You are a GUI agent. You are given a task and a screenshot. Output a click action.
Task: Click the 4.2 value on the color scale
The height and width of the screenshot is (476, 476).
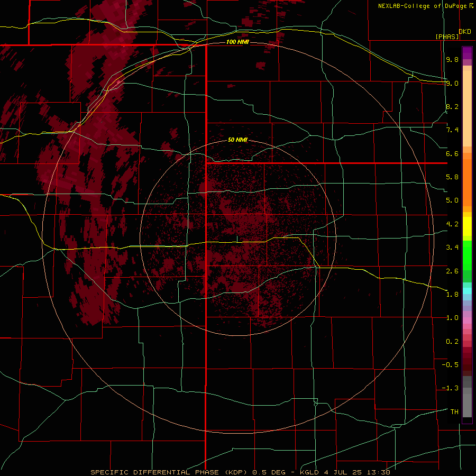(452, 224)
